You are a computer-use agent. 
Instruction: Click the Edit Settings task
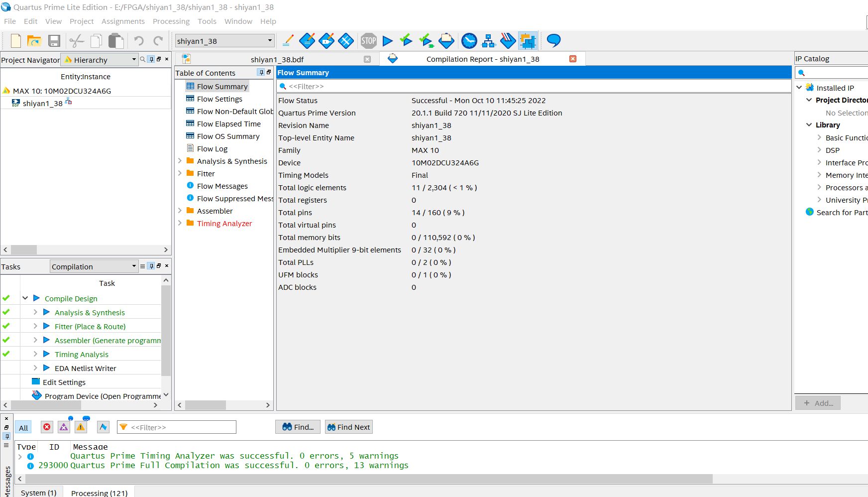(x=64, y=382)
